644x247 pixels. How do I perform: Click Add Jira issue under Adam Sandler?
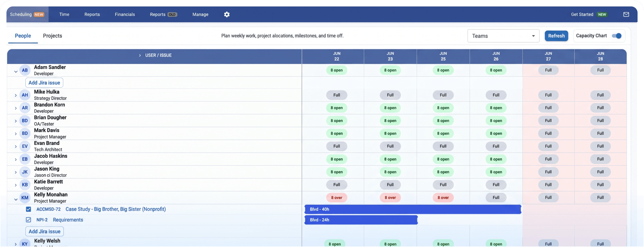point(44,83)
